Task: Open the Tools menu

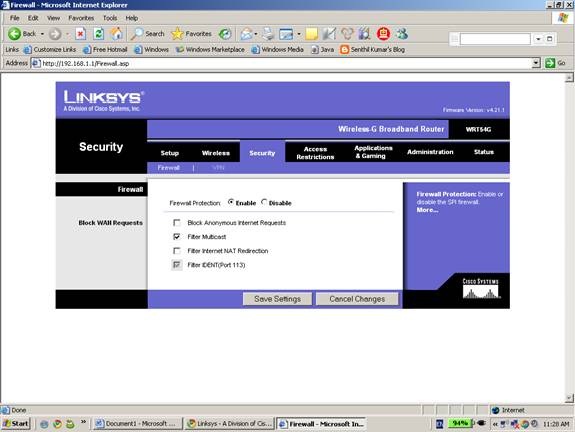Action: [110, 18]
